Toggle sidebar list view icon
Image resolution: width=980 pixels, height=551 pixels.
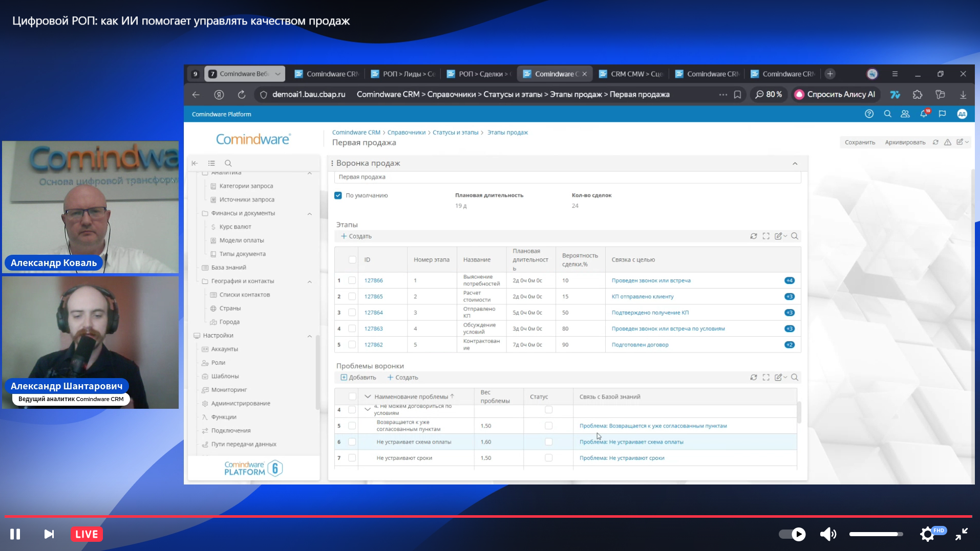click(211, 163)
